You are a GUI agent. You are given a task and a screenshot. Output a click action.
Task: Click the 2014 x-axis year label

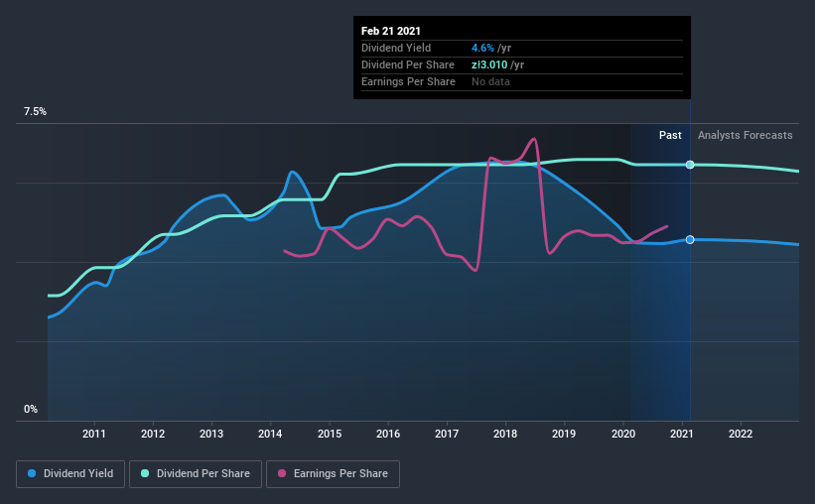pyautogui.click(x=270, y=434)
